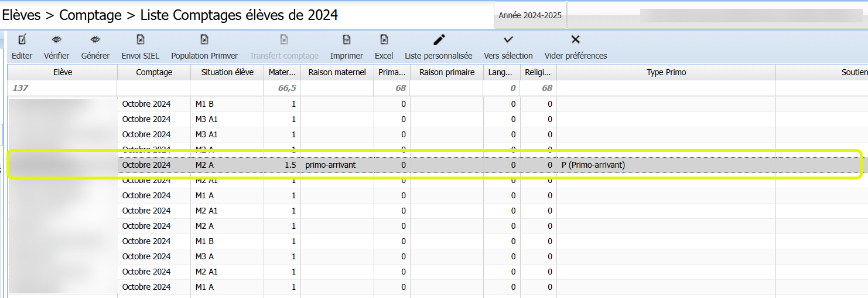
Task: Click the Raison primaire column header
Action: click(x=446, y=73)
